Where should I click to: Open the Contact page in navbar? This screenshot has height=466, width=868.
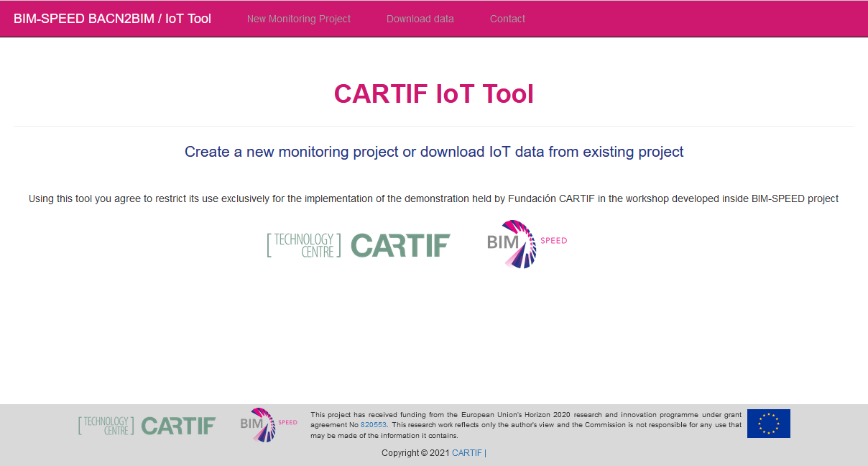(507, 19)
